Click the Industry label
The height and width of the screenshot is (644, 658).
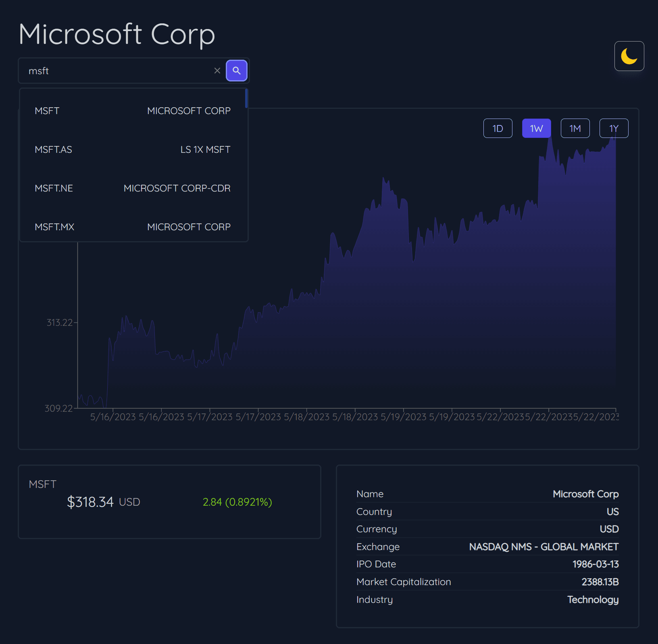(x=375, y=600)
